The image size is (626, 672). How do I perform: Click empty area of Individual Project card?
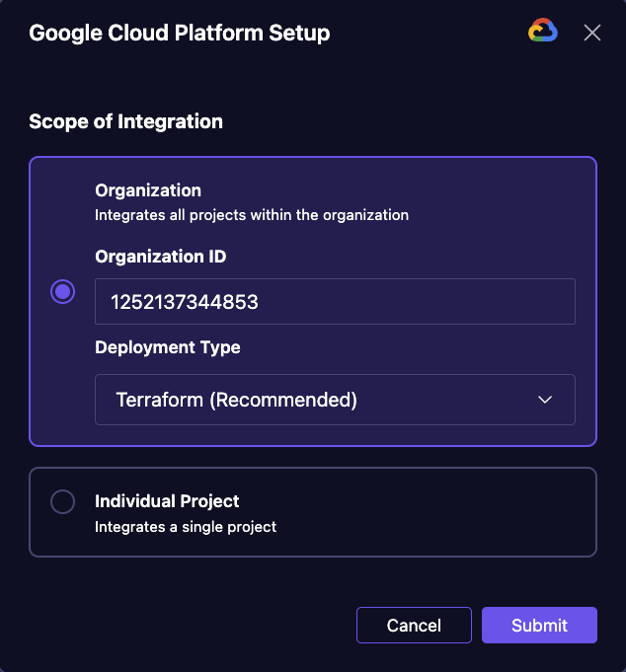coord(429,512)
